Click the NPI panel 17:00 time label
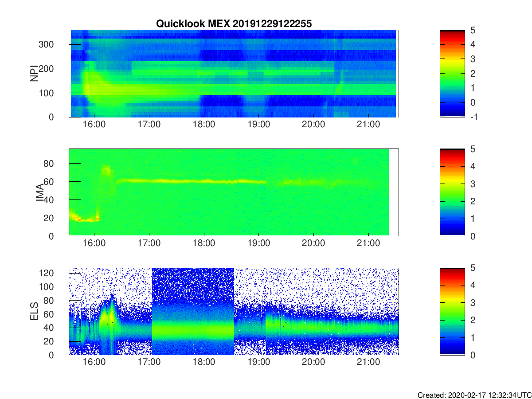The image size is (532, 399). tap(149, 125)
